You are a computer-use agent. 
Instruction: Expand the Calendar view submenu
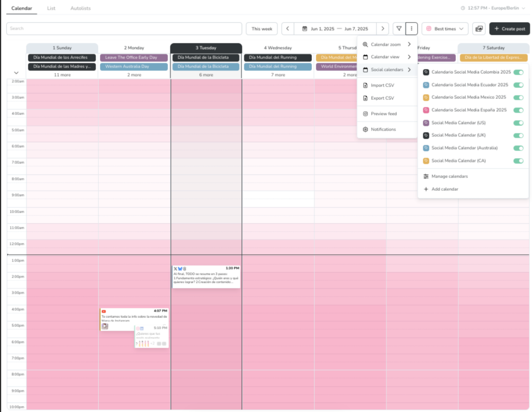(387, 57)
